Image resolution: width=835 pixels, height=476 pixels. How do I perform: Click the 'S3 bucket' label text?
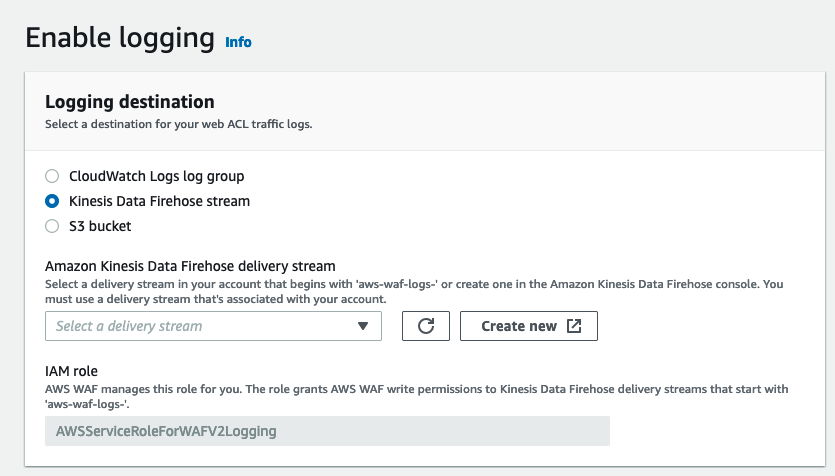(100, 226)
